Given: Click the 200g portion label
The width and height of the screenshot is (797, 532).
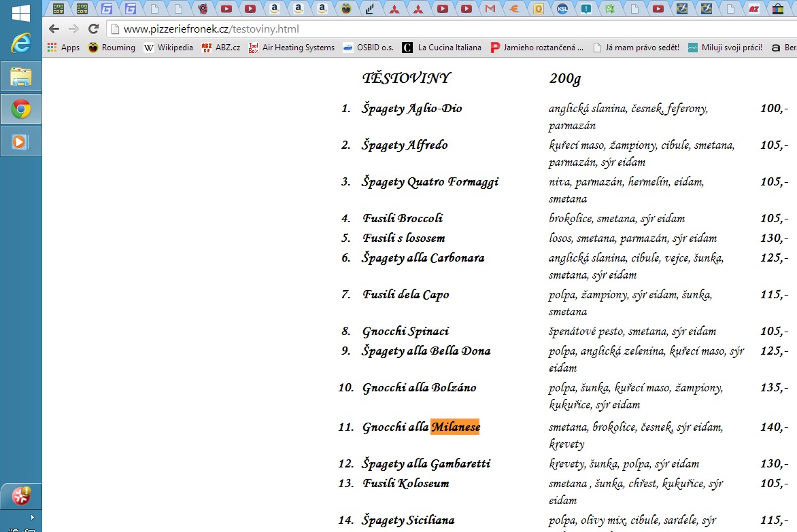Looking at the screenshot, I should [x=564, y=78].
